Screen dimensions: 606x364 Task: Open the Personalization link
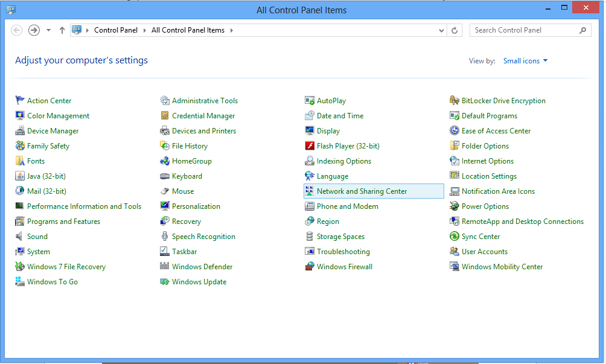196,206
